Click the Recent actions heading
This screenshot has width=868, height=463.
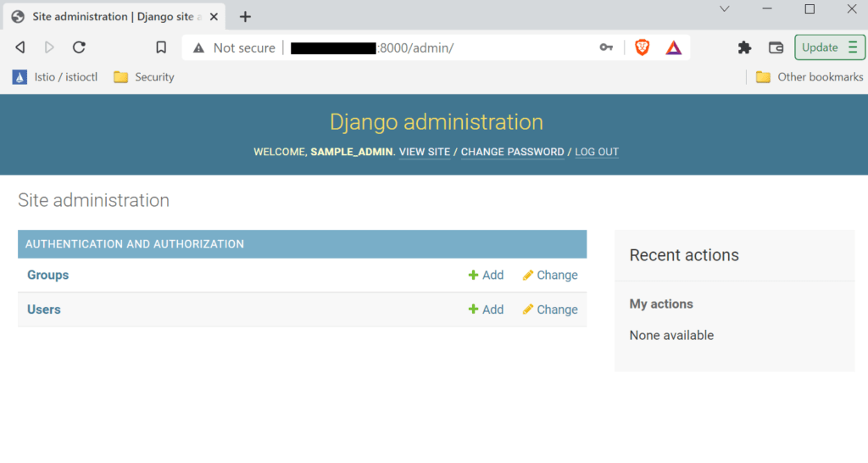(x=684, y=255)
